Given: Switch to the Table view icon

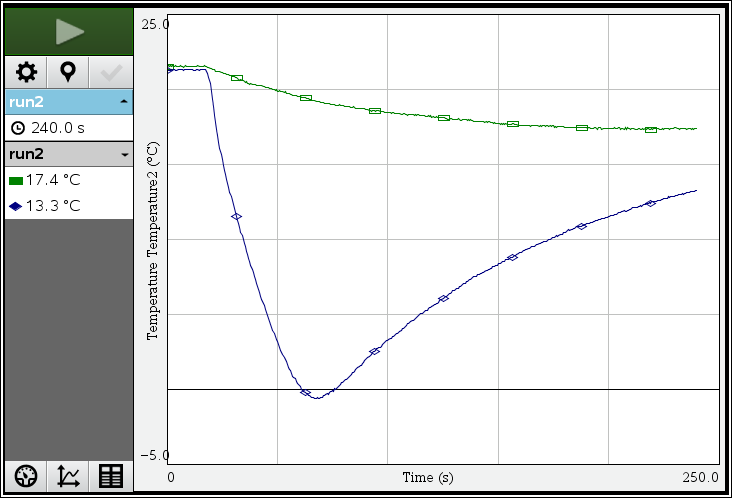Looking at the screenshot, I should [110, 476].
